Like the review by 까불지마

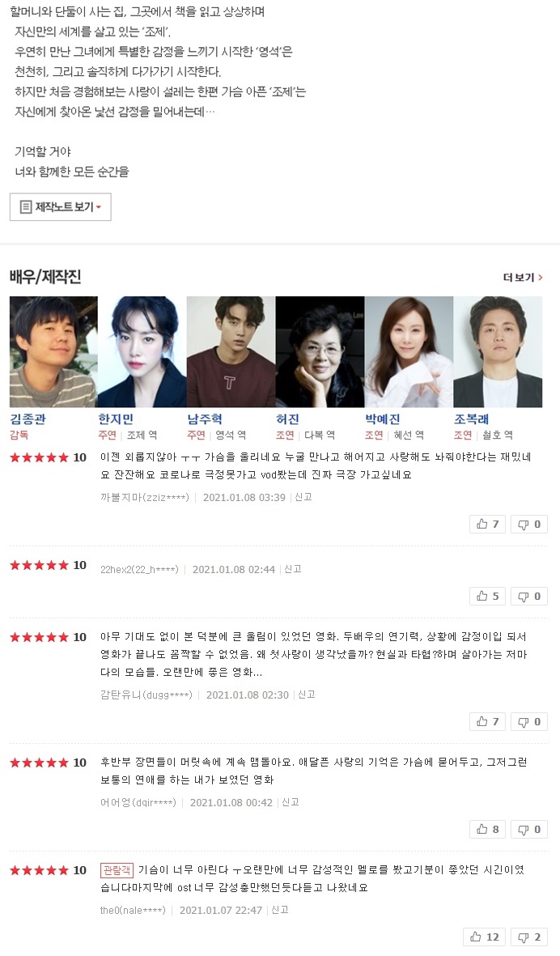pos(487,525)
